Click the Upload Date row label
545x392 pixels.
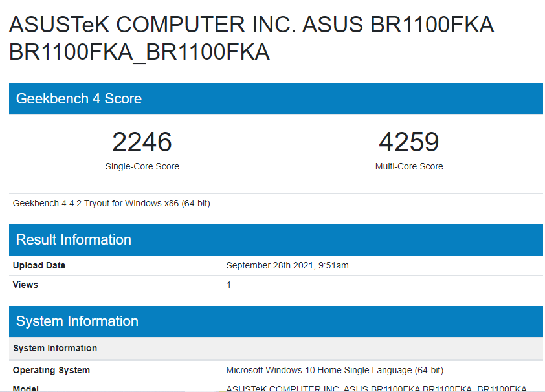(39, 265)
